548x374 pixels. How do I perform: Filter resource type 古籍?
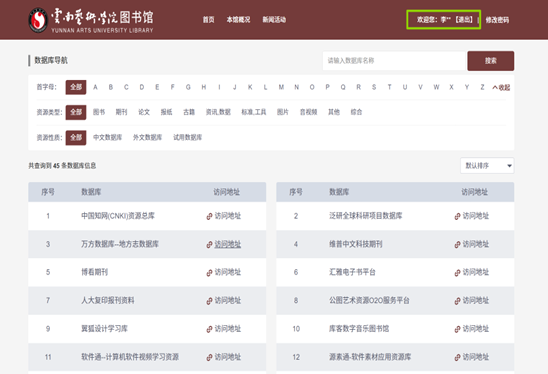point(189,112)
